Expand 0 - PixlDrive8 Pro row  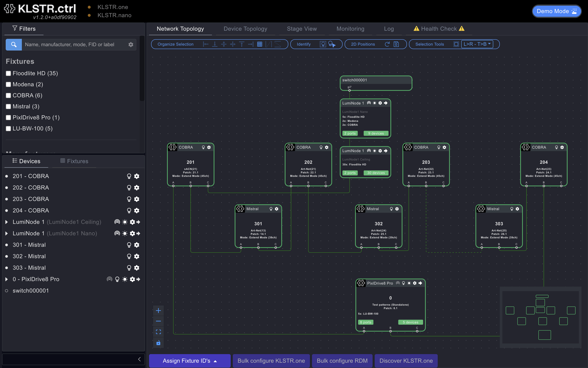7,279
